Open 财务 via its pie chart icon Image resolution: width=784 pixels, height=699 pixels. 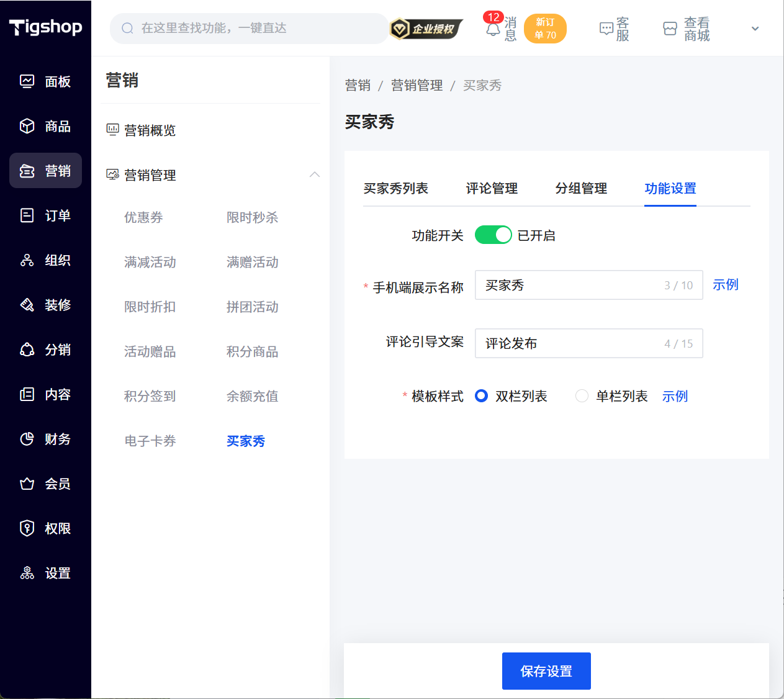click(27, 439)
